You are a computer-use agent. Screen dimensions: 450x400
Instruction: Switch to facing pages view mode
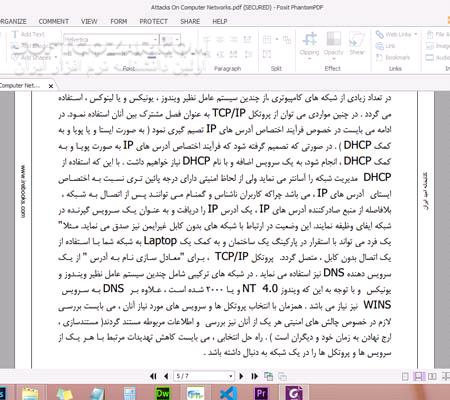tap(432, 377)
